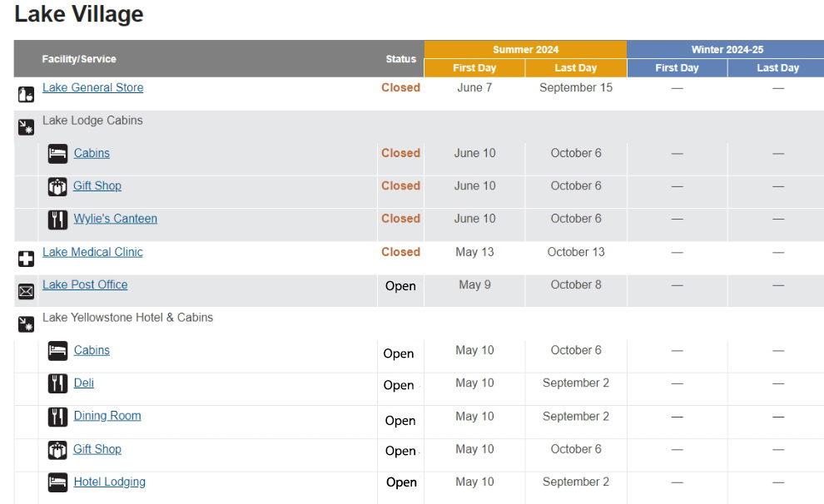
Task: Click the Summer 2024 column header
Action: tap(525, 50)
